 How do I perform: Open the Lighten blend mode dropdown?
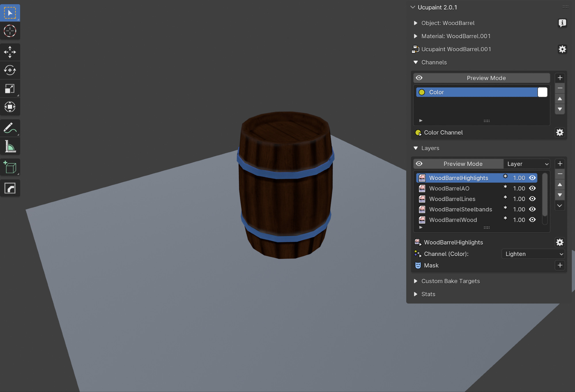point(533,254)
